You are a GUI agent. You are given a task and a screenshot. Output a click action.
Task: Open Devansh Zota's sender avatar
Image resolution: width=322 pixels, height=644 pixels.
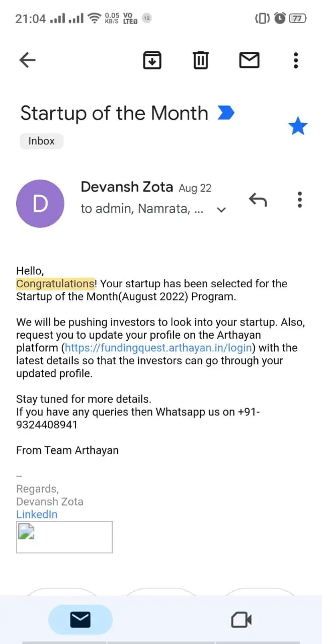pyautogui.click(x=40, y=204)
